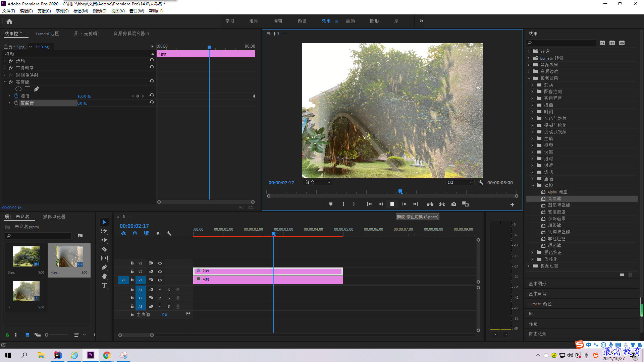Expand the 阈值 parameter

(9, 96)
